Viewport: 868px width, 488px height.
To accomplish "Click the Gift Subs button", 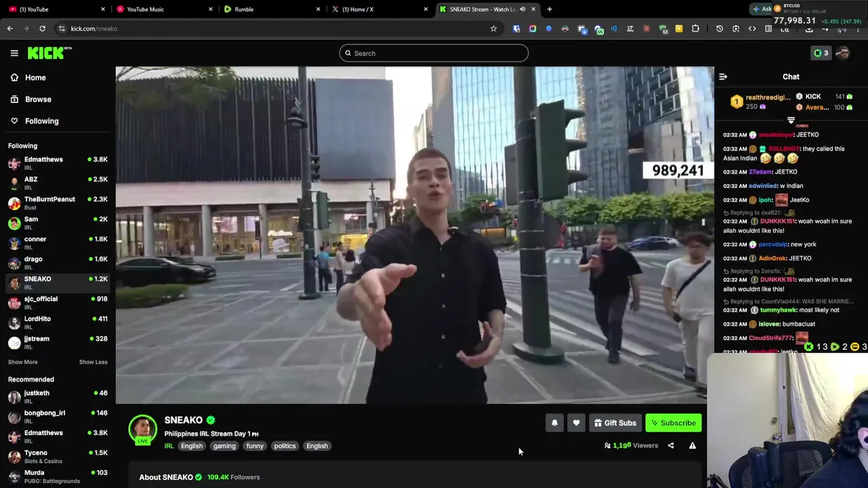I will point(615,423).
